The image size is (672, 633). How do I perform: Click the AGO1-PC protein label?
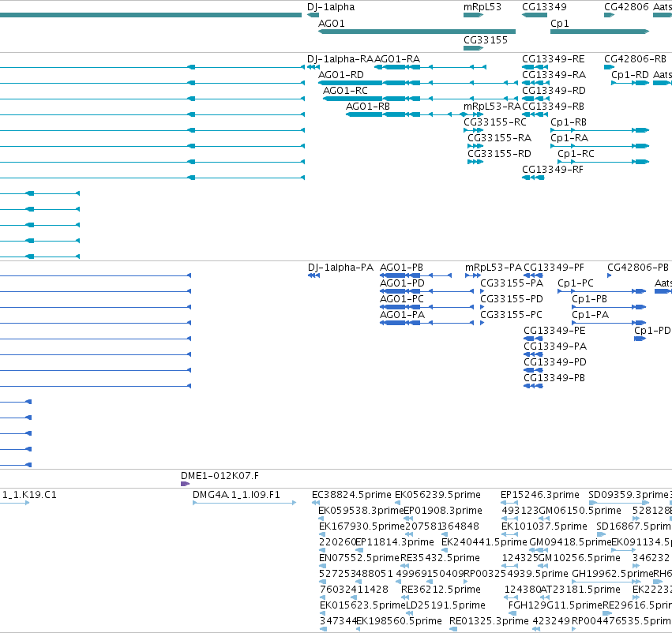[402, 299]
